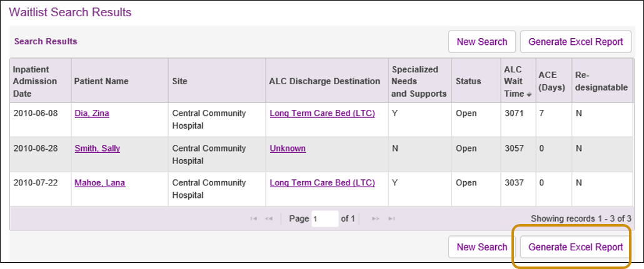Open Long Term Care Bed link for Mahoe
644x269 pixels.
pos(322,183)
